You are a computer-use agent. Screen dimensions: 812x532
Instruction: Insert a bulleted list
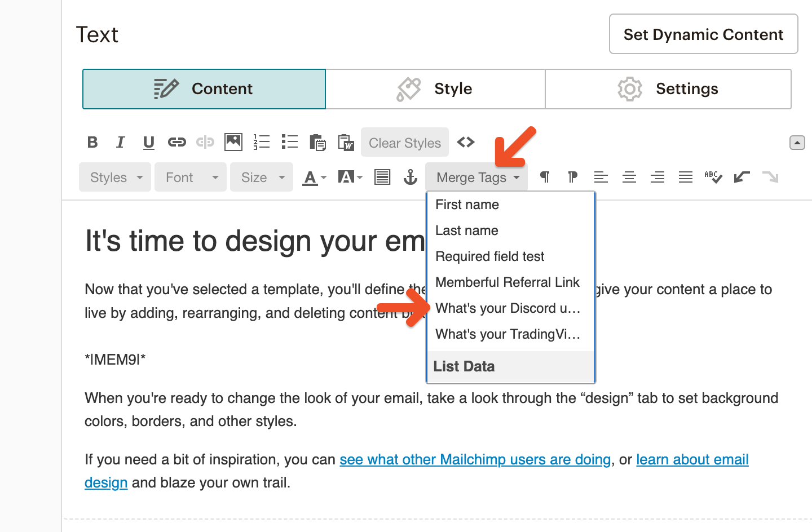[289, 142]
